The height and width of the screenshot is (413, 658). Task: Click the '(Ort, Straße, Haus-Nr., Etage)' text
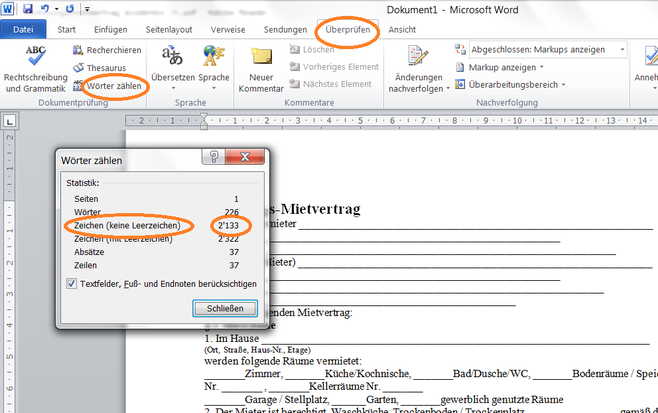[257, 350]
